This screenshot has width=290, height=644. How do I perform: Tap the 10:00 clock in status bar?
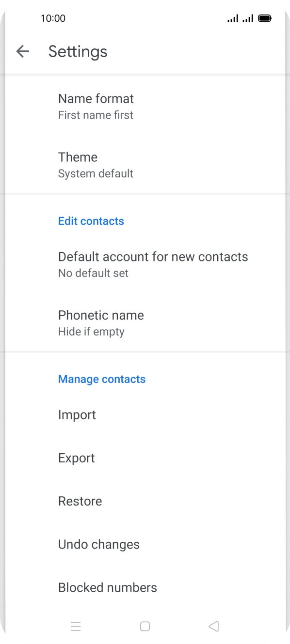[53, 18]
